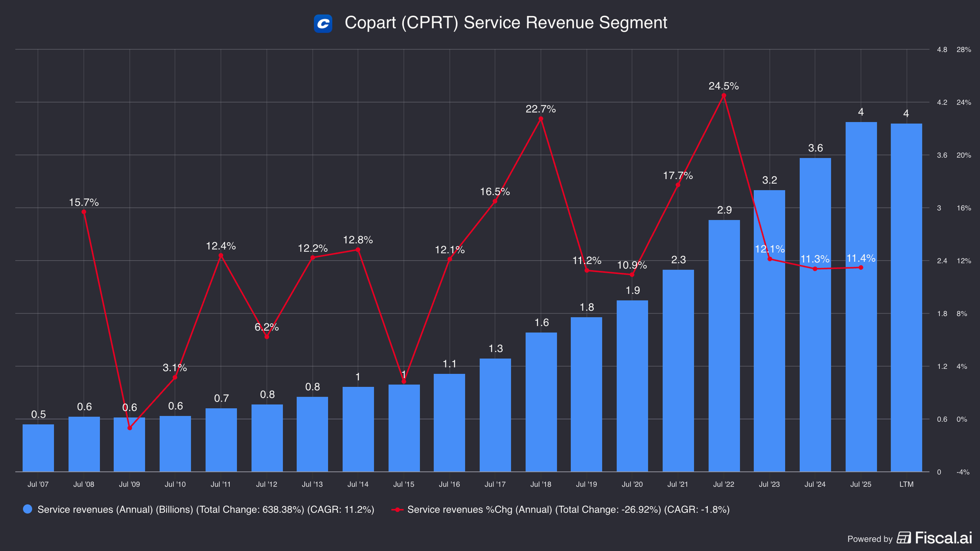This screenshot has width=980, height=551.
Task: Click the '28%' right axis value
Action: click(x=964, y=50)
